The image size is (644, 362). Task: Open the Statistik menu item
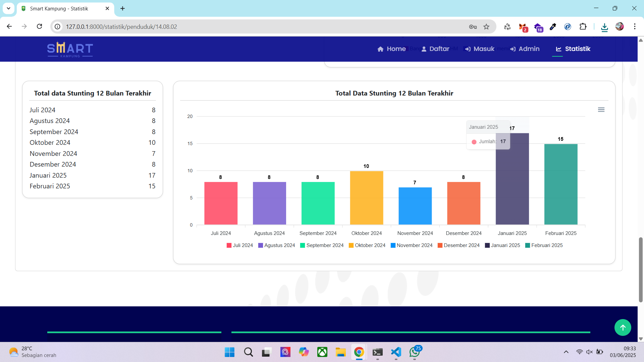point(573,49)
